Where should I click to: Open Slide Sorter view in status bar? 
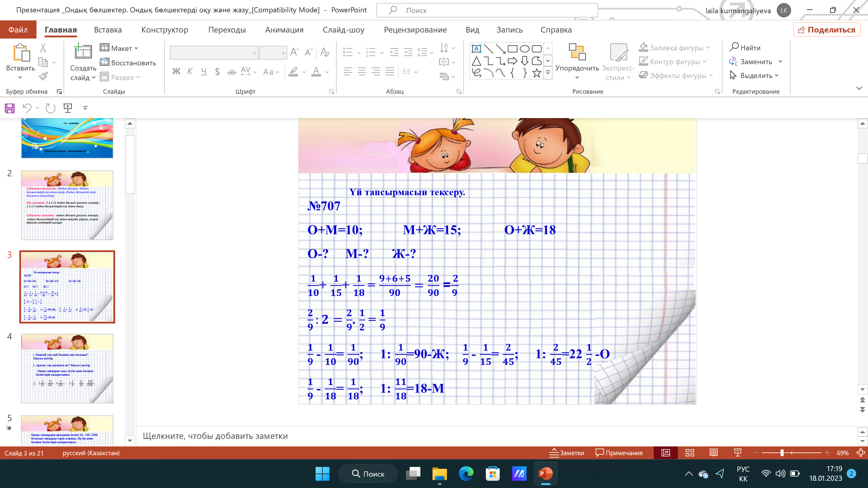pos(690,453)
